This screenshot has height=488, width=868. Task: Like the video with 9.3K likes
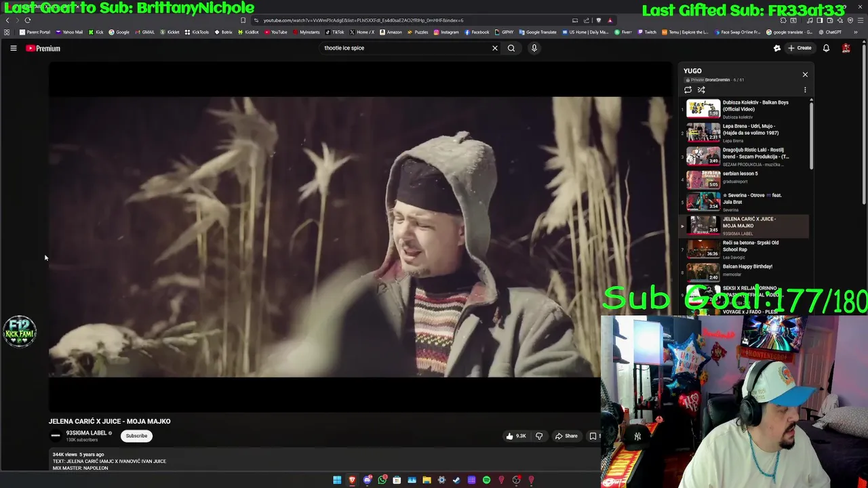tap(515, 436)
